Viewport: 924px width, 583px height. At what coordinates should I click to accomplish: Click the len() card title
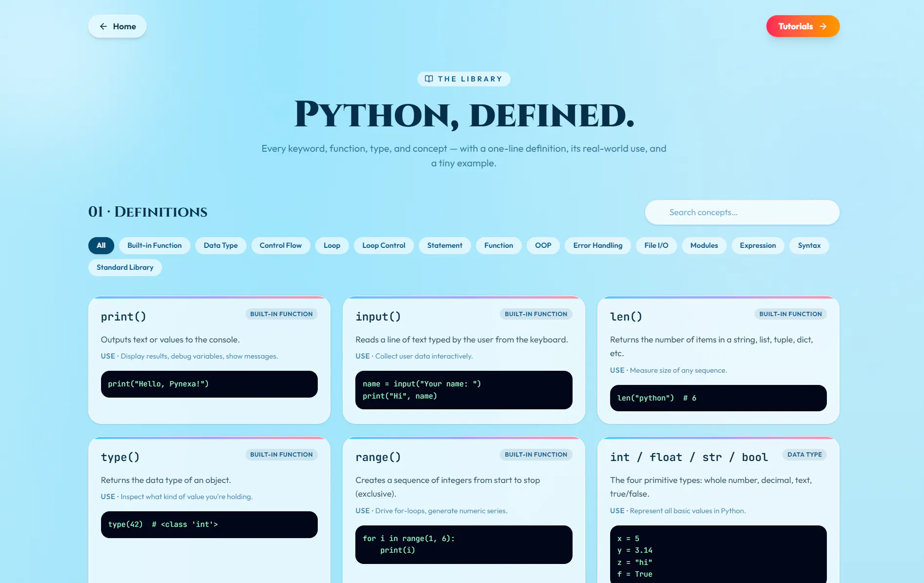[626, 317]
